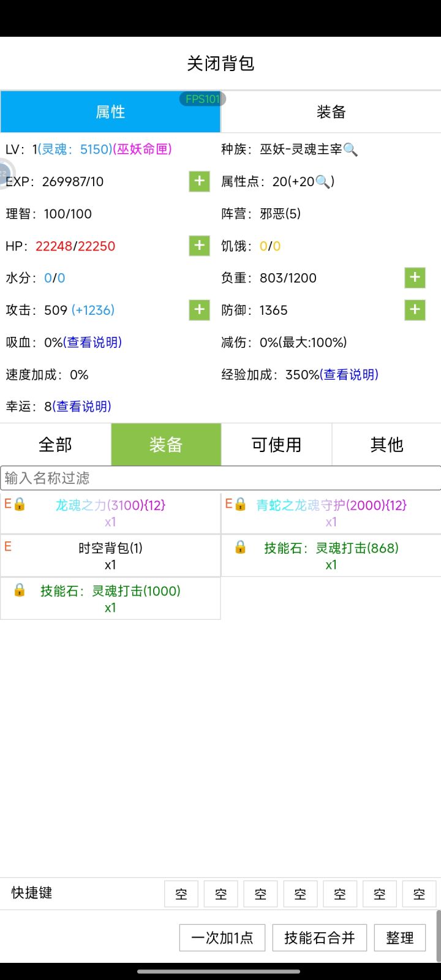Open the 可使用 filter tab
Viewport: 441px width, 980px height.
[x=276, y=445]
